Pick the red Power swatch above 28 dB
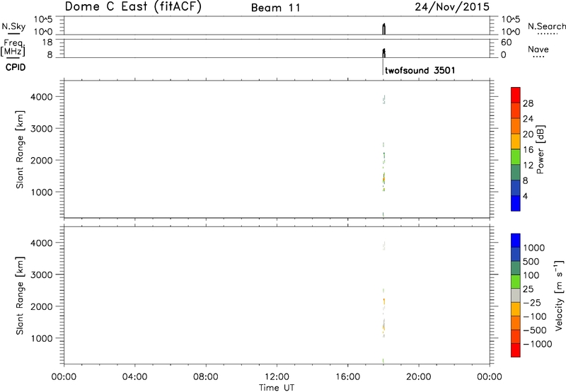This screenshot has height=392, width=566. click(516, 95)
